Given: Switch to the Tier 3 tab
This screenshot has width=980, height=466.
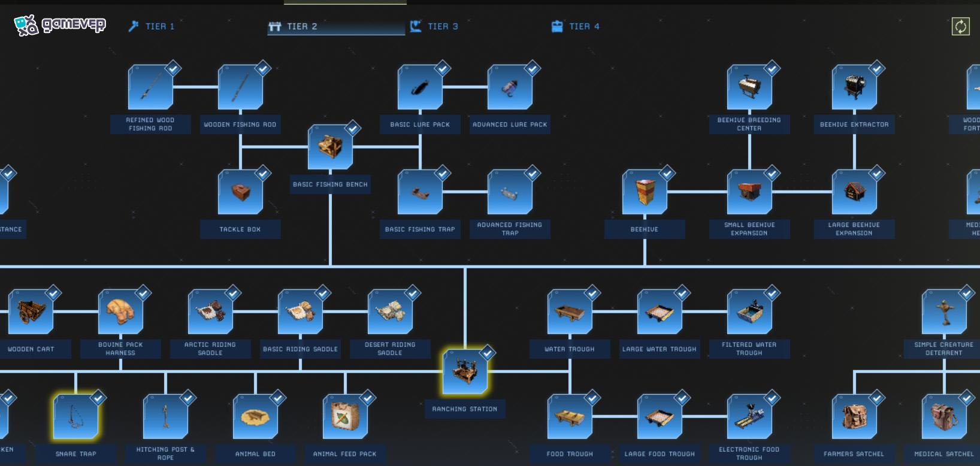Looking at the screenshot, I should click(x=434, y=26).
